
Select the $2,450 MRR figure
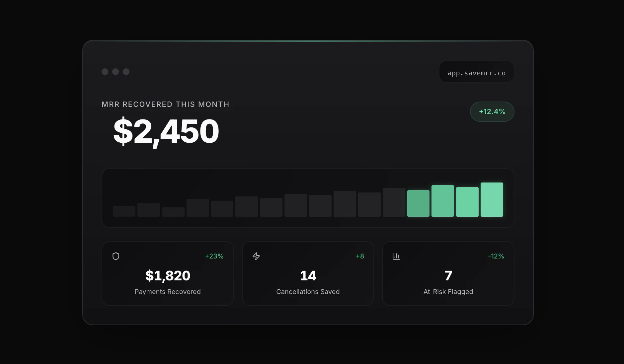[x=166, y=131]
